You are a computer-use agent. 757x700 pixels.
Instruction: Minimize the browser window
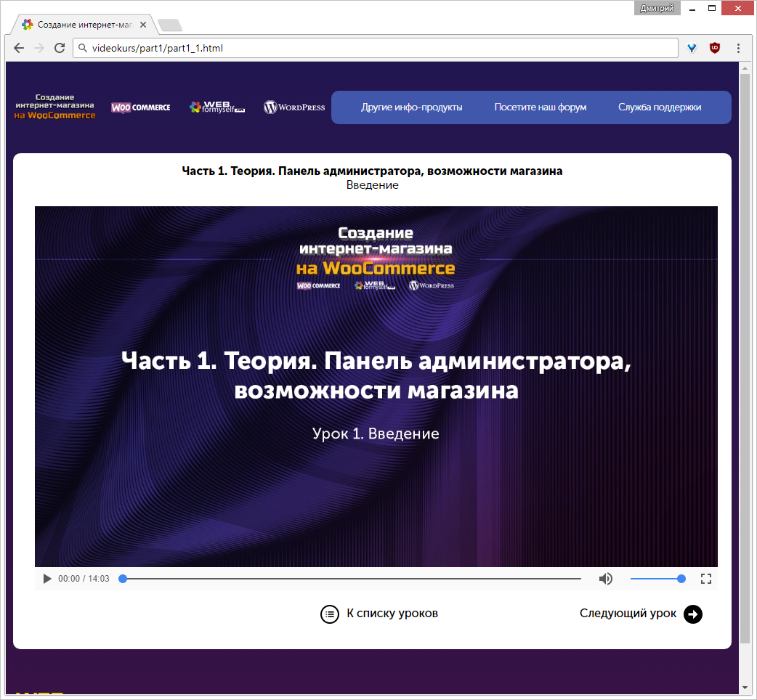692,8
